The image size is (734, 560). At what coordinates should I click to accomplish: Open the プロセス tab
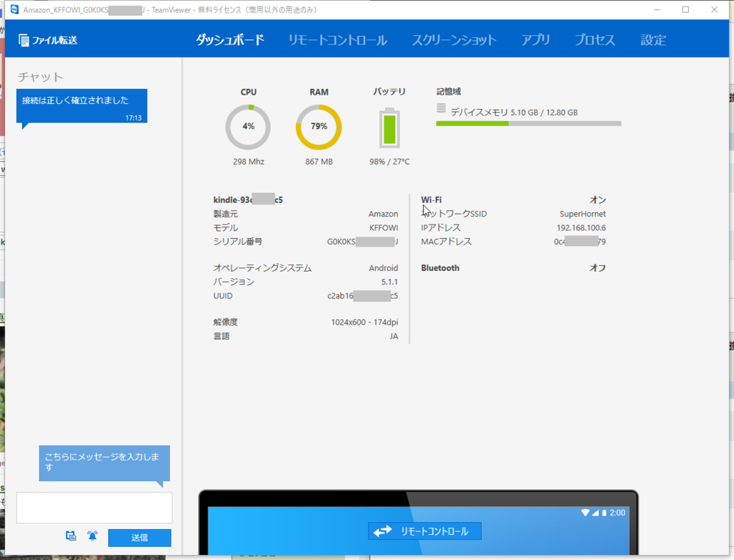[x=594, y=40]
